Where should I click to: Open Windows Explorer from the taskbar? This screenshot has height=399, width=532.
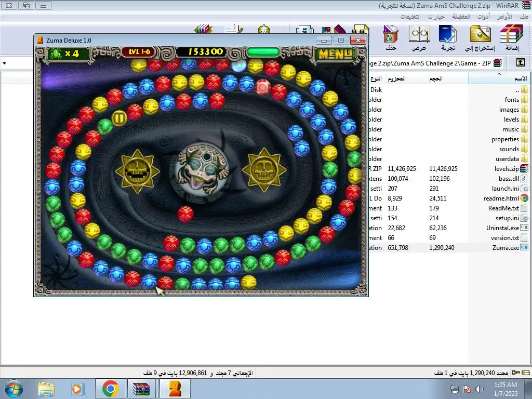46,389
